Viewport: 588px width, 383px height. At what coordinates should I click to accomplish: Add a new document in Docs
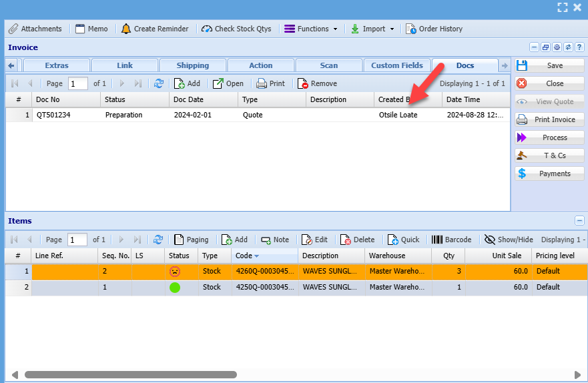click(187, 83)
